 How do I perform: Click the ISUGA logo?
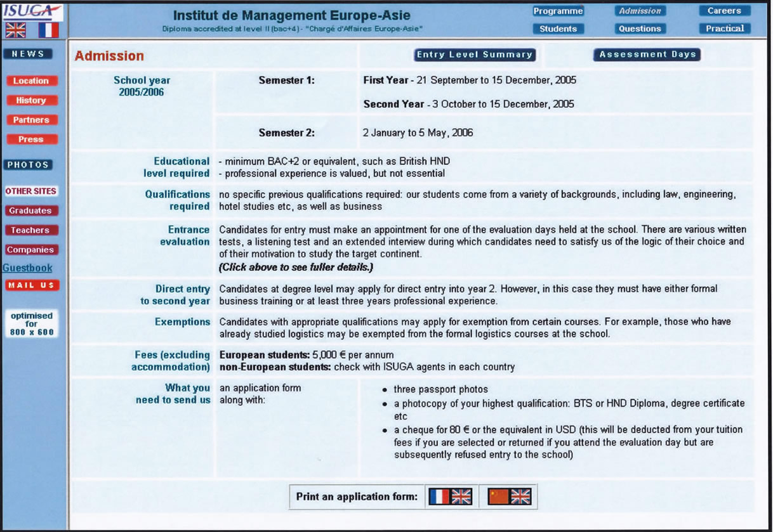coord(32,11)
